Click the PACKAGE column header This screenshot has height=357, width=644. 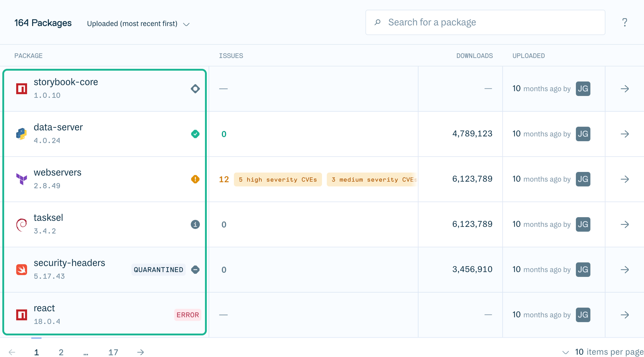pos(28,56)
